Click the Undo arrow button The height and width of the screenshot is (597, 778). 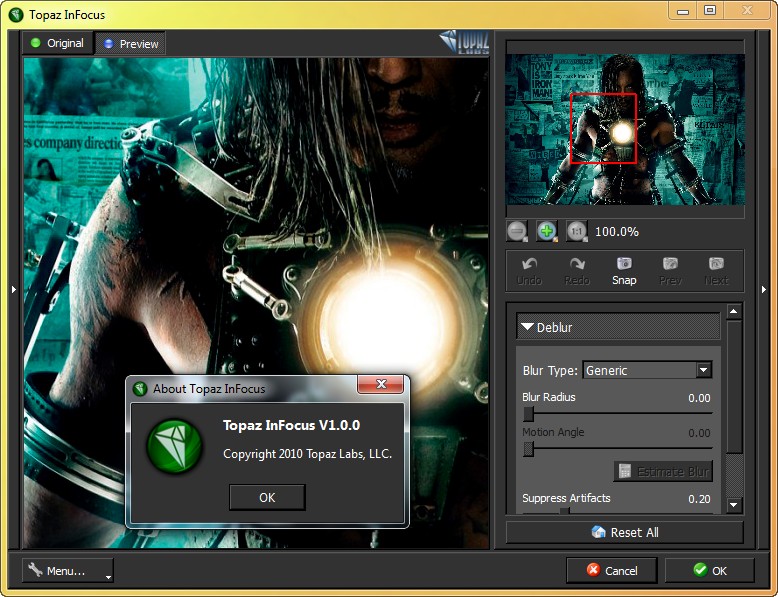(529, 271)
